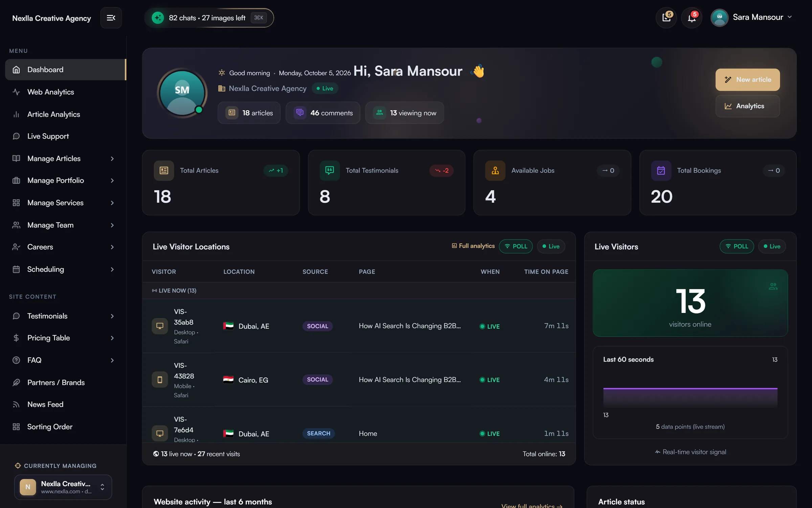The width and height of the screenshot is (812, 508).
Task: Click the Manage Portfolio briefcase icon
Action: [x=16, y=180]
